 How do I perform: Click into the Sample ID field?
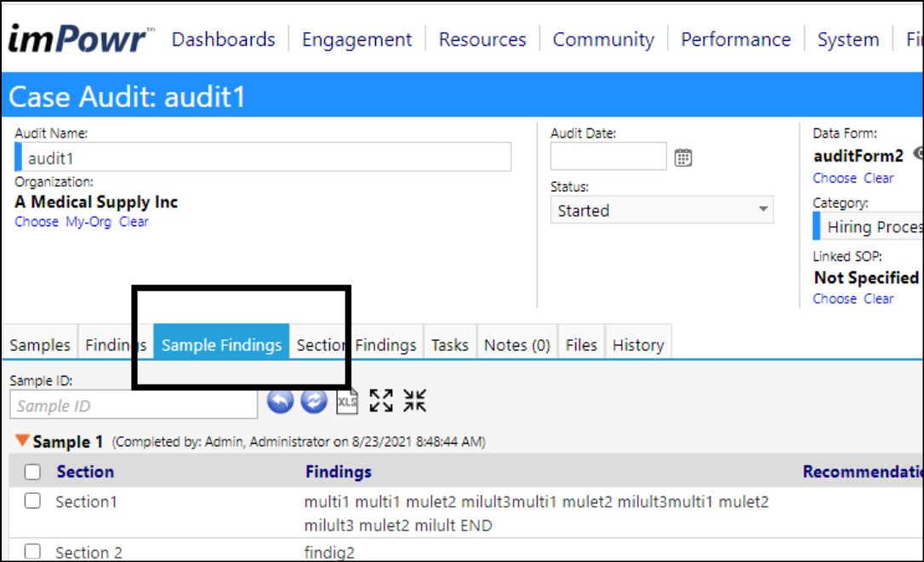click(x=134, y=405)
